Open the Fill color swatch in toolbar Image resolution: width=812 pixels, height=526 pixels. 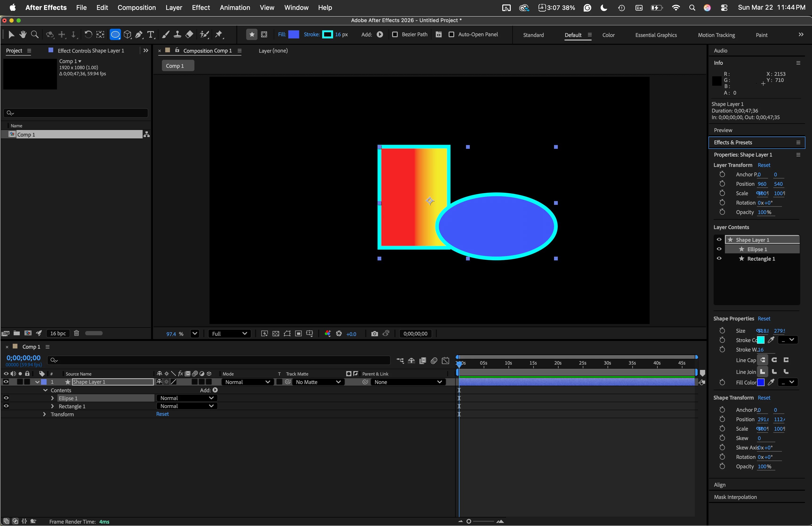[293, 34]
